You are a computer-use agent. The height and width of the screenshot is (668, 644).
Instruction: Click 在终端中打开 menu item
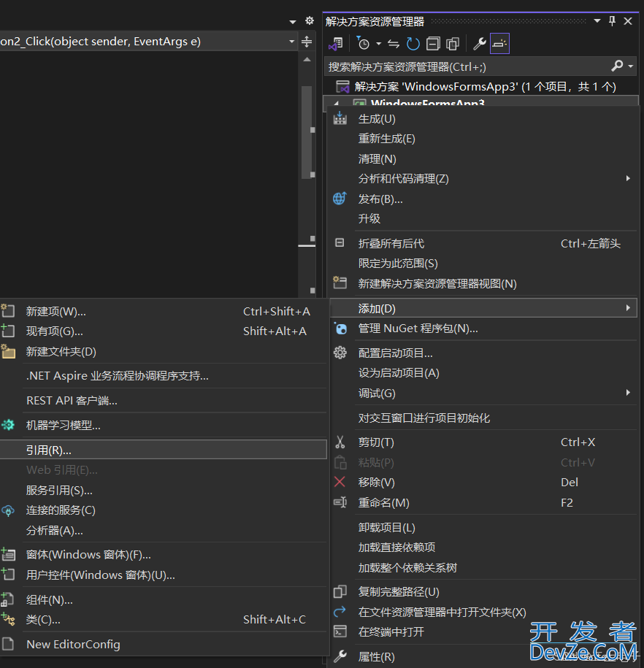(483, 631)
